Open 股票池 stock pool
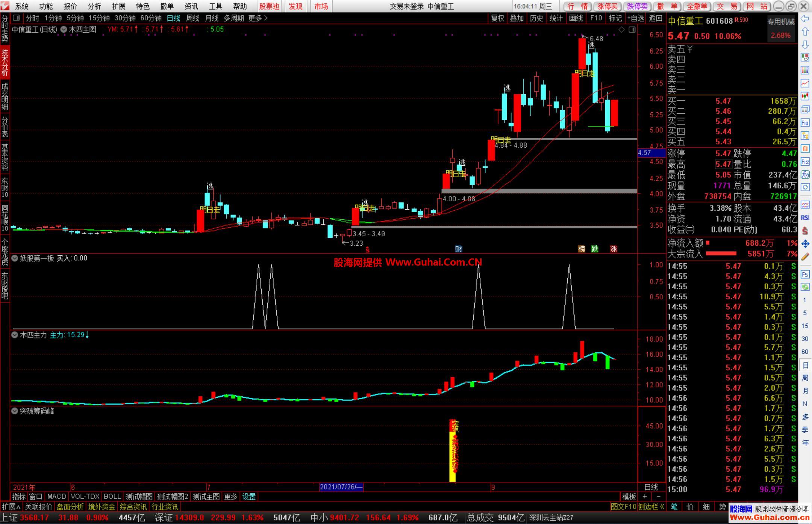This screenshot has height=524, width=812. [269, 6]
